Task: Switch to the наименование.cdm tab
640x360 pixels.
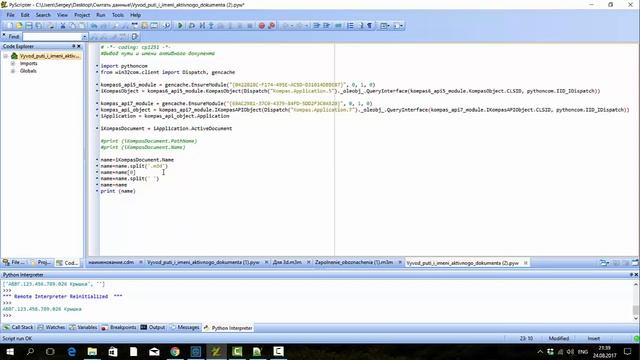Action: (111, 262)
